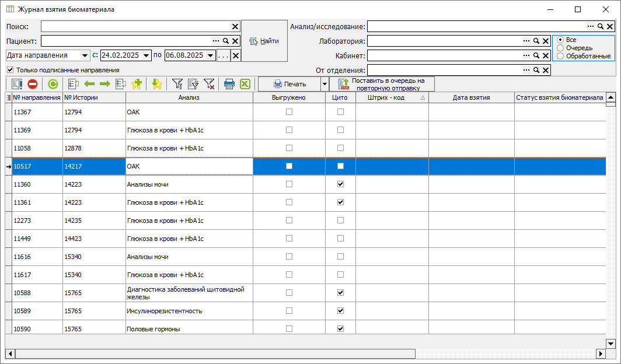Image resolution: width=621 pixels, height=364 pixels.
Task: Clear the Пациент field with X icon
Action: click(x=235, y=41)
